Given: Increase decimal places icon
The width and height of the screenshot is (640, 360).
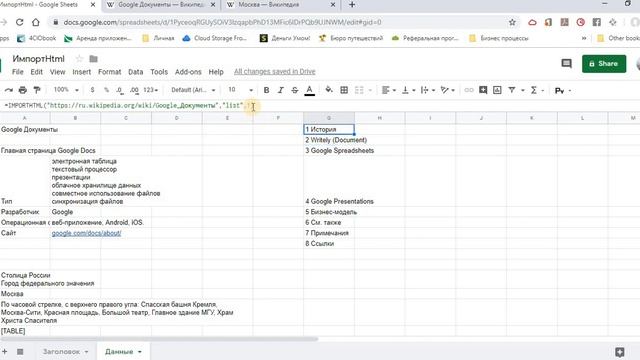Looking at the screenshot, I should point(134,90).
